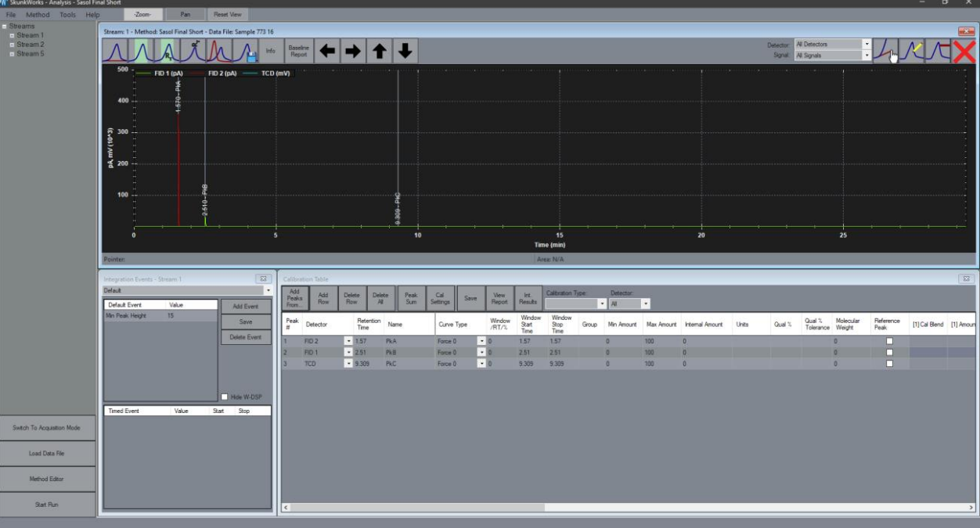Check Reference Peak for PkB row
The image size is (980, 528).
tap(889, 352)
